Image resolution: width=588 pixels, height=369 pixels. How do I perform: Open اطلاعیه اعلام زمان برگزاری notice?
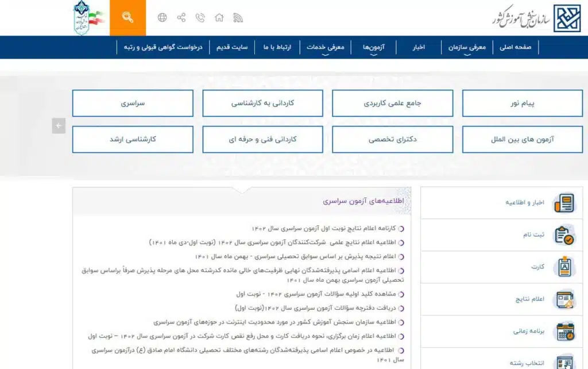point(242,336)
